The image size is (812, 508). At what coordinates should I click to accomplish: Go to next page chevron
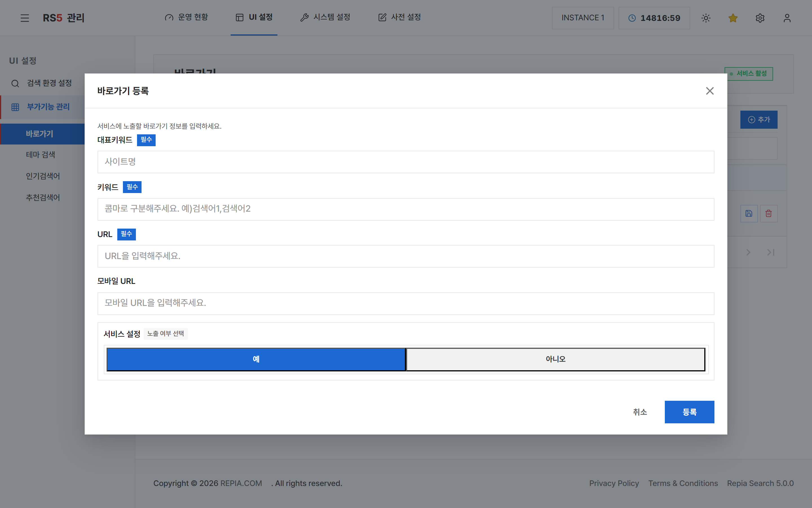coord(748,252)
